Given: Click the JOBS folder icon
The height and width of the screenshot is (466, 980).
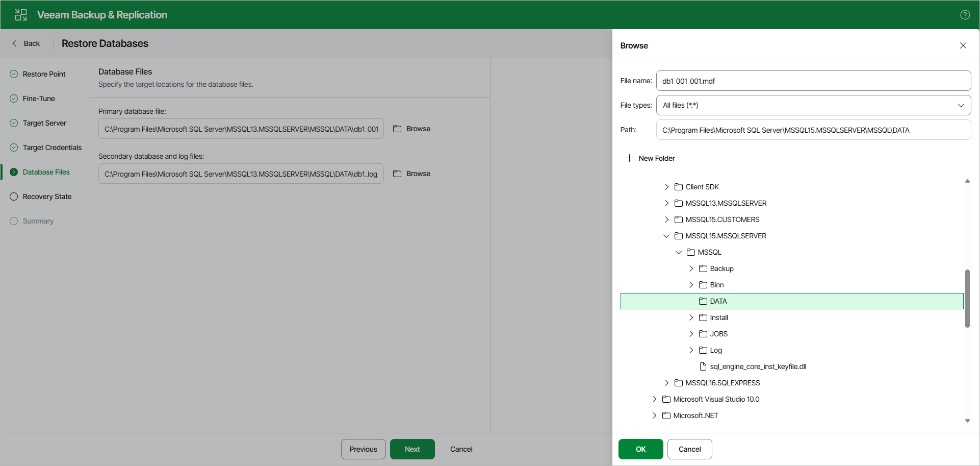Looking at the screenshot, I should (x=703, y=334).
